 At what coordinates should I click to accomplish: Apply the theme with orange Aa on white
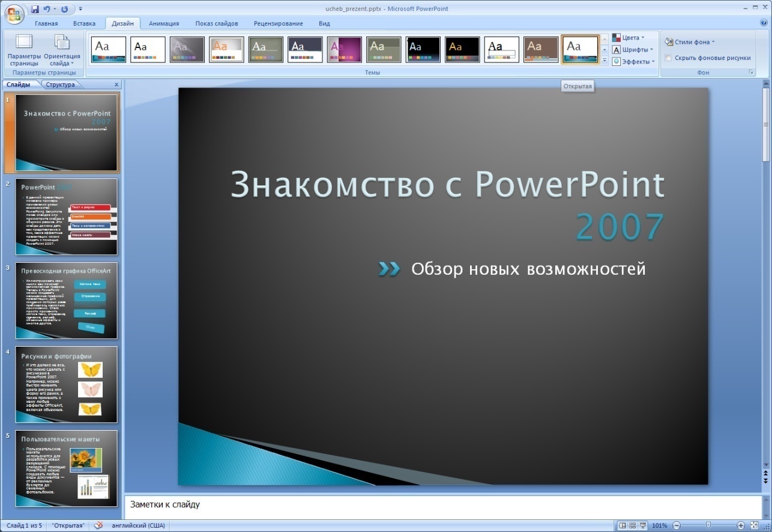226,50
